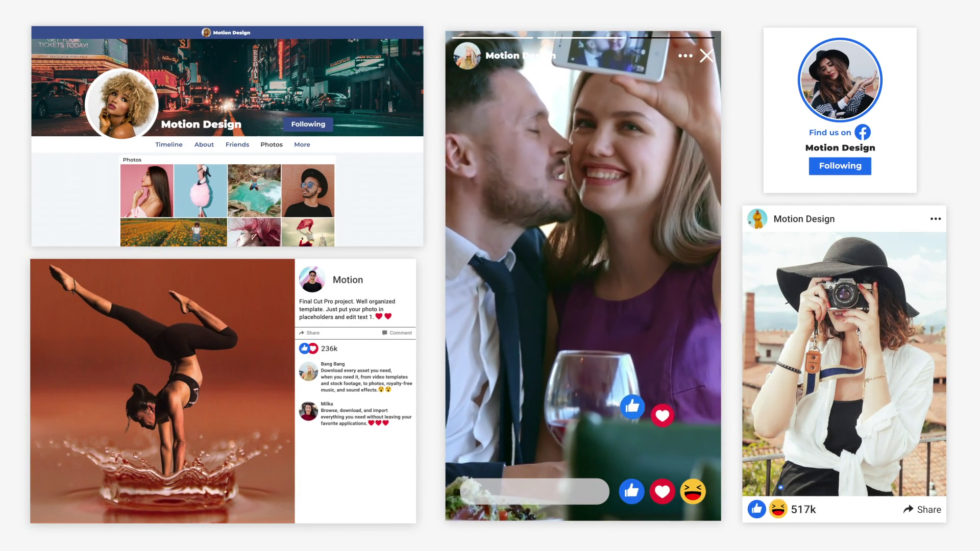
Task: Open story options three-dot menu
Action: (685, 56)
